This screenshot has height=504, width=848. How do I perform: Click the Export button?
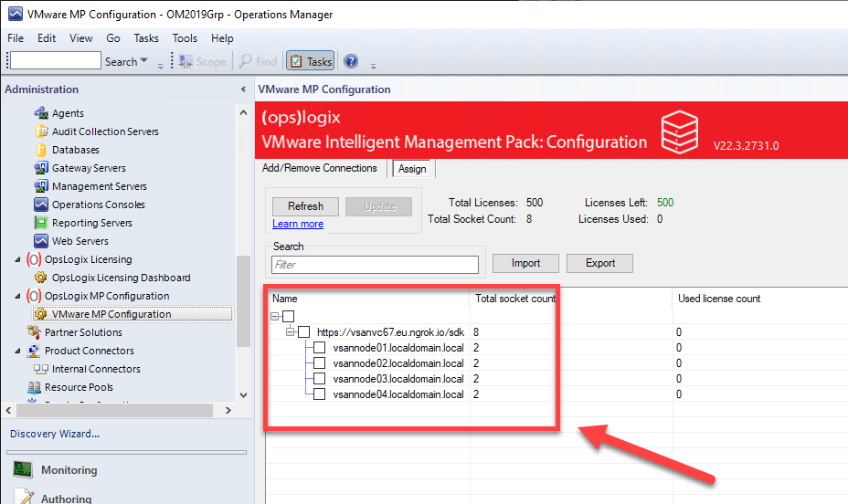[x=600, y=263]
